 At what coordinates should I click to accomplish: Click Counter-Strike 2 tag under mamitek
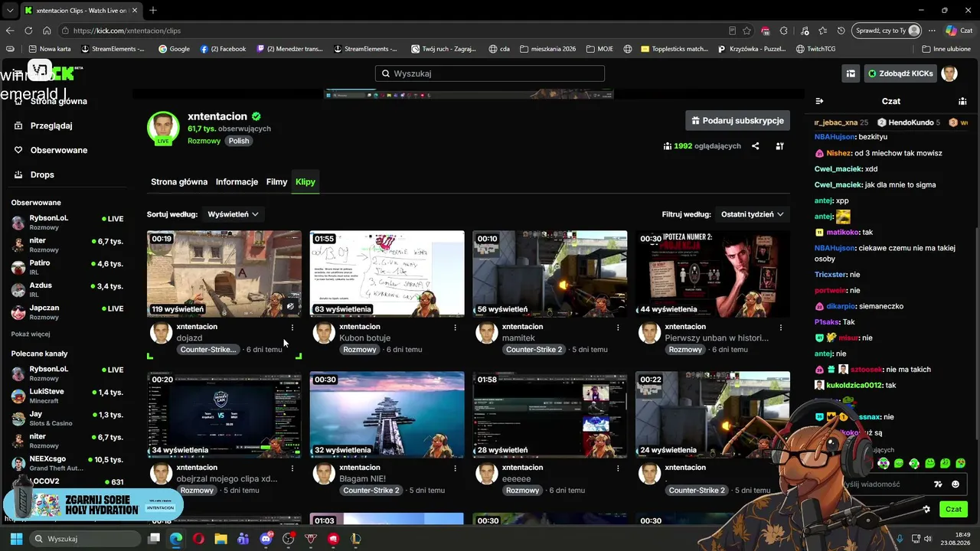534,350
